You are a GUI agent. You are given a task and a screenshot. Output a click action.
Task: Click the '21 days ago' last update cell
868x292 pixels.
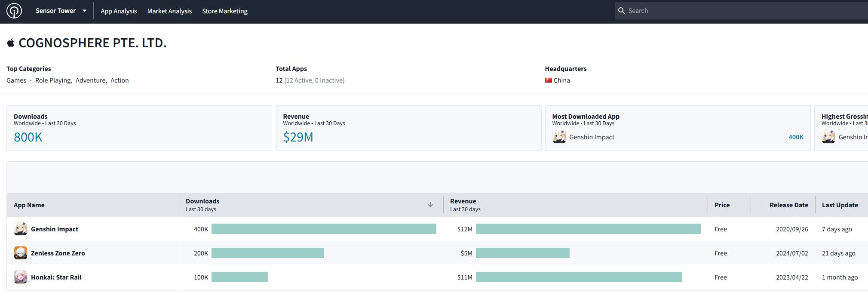pyautogui.click(x=838, y=253)
